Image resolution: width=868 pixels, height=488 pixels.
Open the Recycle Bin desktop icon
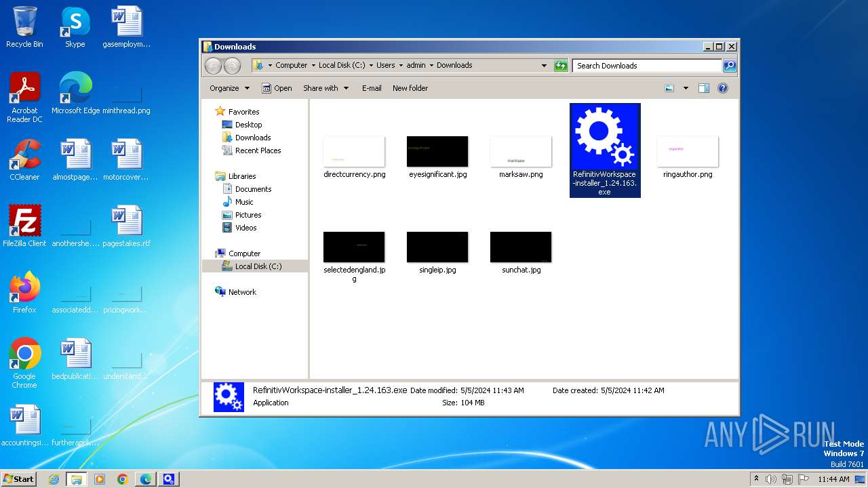[x=24, y=27]
